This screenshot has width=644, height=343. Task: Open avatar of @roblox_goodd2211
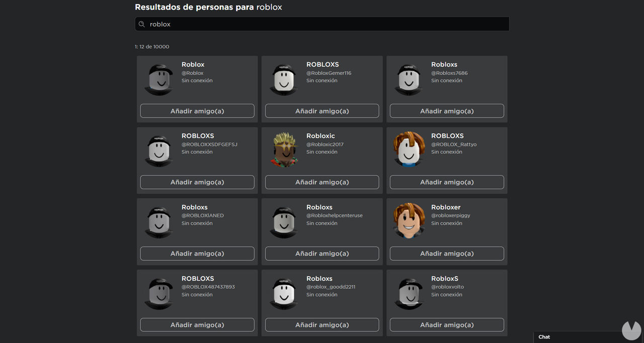(284, 294)
